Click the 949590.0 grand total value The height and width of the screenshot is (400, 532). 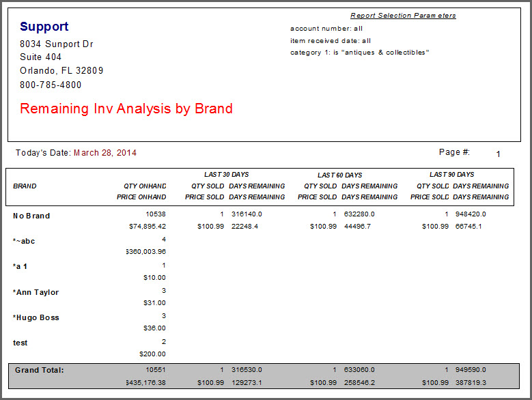click(471, 370)
